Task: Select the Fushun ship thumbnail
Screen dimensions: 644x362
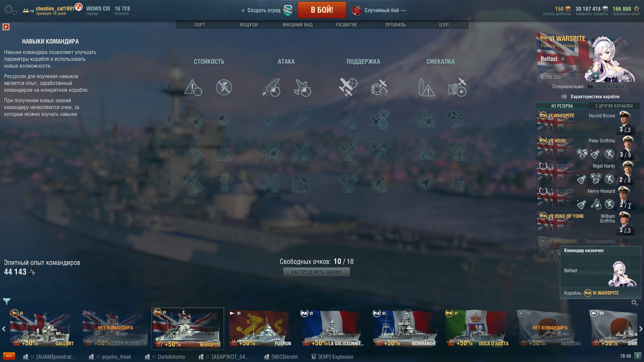Action: (260, 328)
